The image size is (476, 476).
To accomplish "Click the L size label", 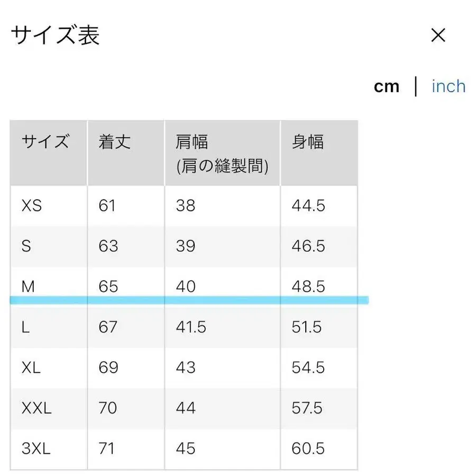I will [x=25, y=327].
